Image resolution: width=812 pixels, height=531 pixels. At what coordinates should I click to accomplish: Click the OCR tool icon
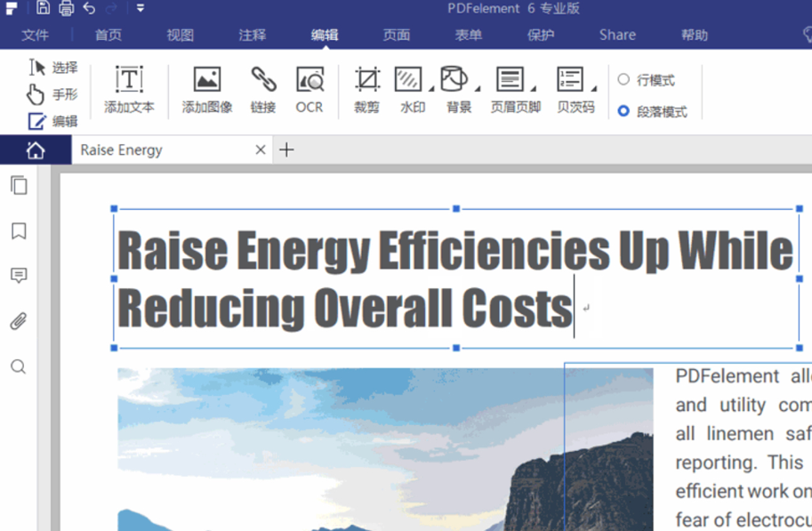point(310,80)
